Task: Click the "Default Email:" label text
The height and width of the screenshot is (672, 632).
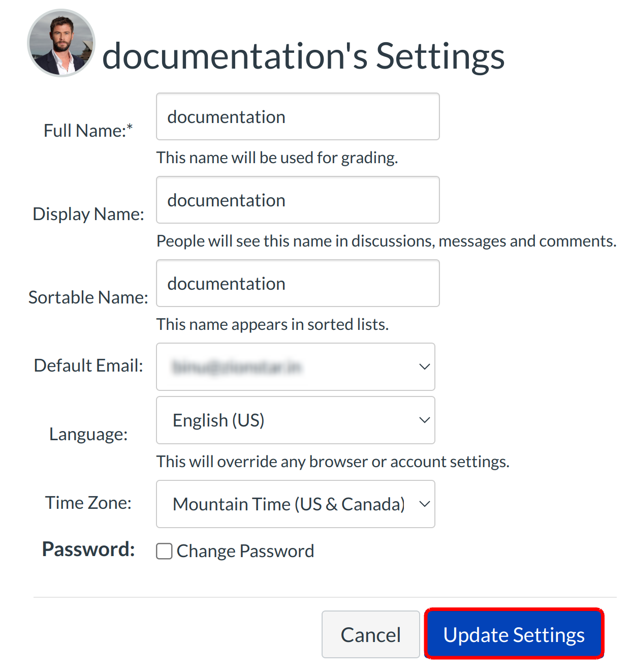Action: [x=88, y=365]
